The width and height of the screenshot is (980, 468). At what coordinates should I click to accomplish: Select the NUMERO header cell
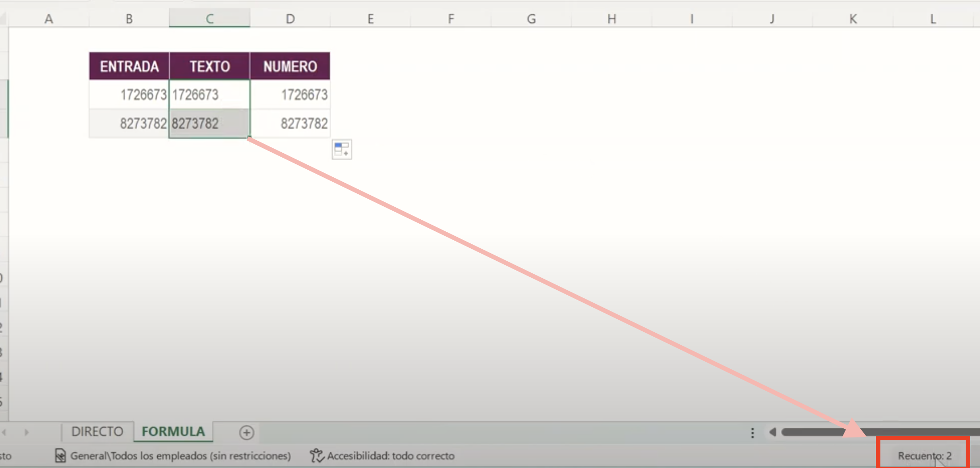coord(290,66)
